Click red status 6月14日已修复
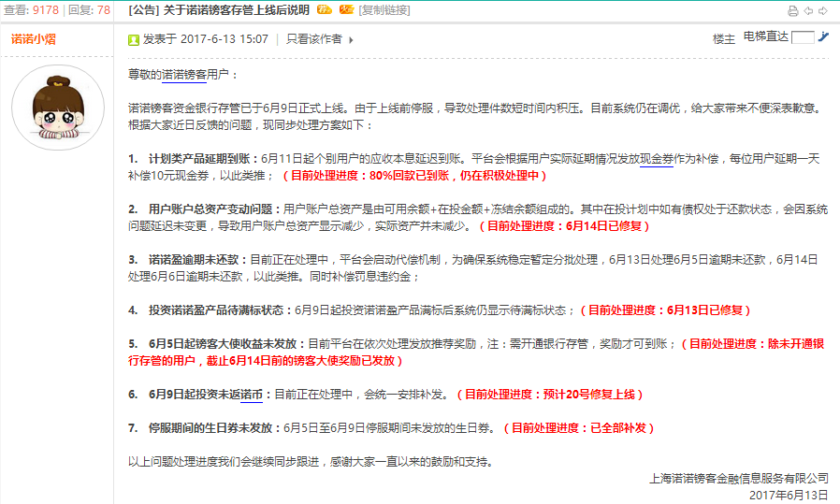Viewport: 840px width, 504px height. click(603, 226)
